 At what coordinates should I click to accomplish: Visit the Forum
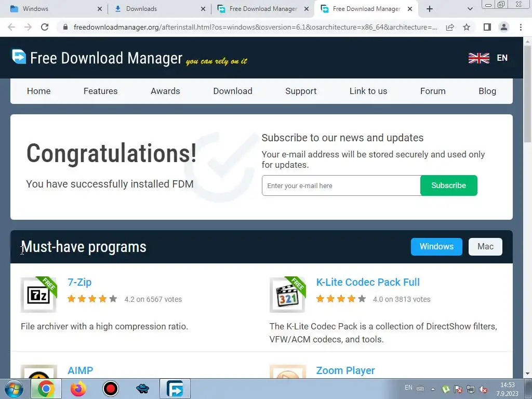tap(433, 91)
